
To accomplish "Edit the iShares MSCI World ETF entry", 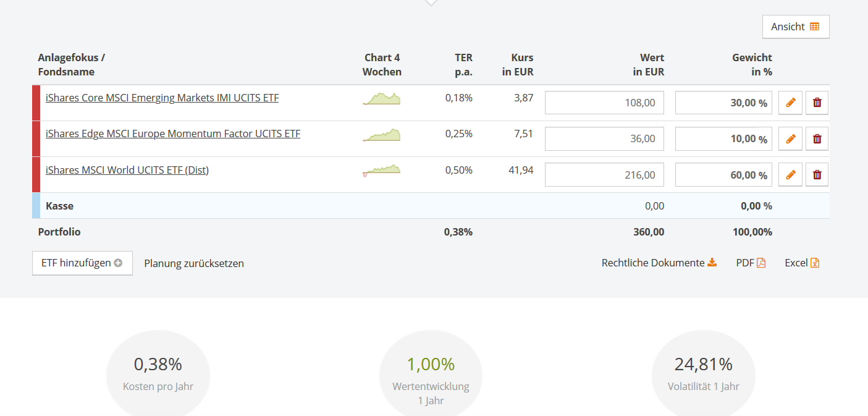I will 790,175.
